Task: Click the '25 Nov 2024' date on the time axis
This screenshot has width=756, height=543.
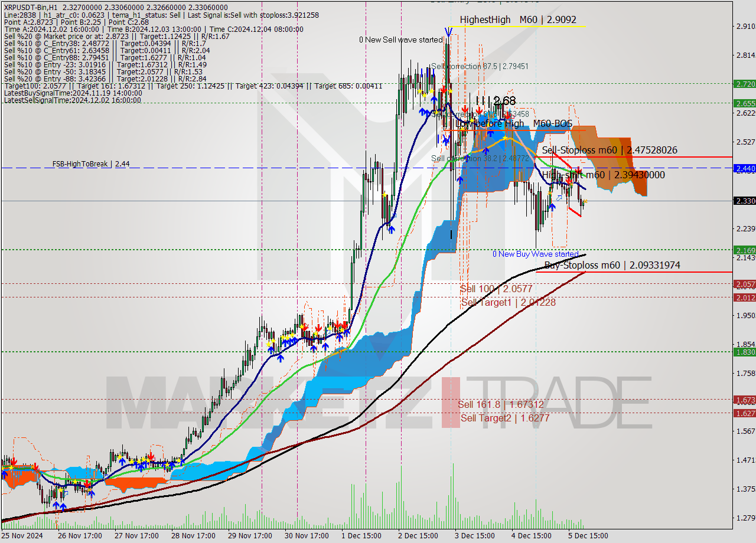Action: coord(22,536)
